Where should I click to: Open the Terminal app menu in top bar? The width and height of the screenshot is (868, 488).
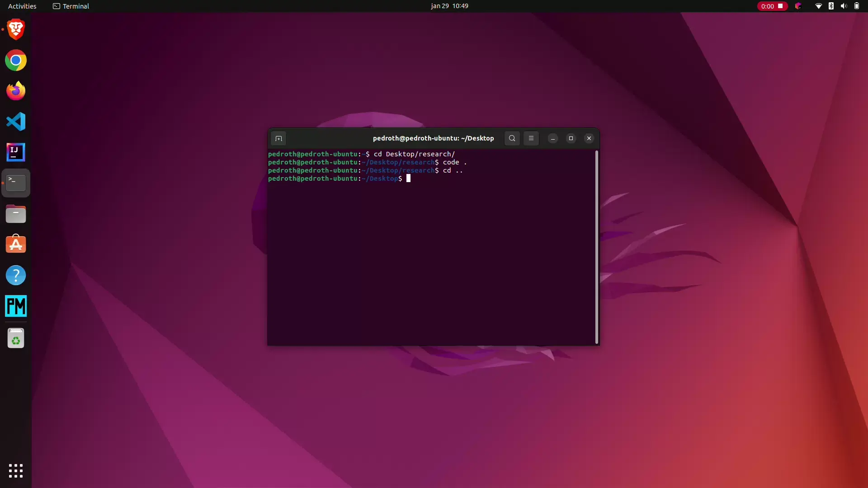pos(71,6)
